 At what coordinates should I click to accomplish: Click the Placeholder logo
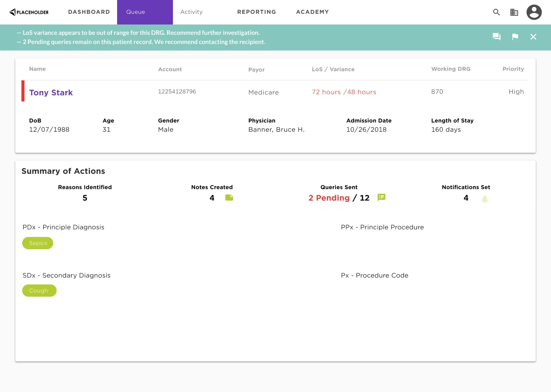[x=29, y=12]
